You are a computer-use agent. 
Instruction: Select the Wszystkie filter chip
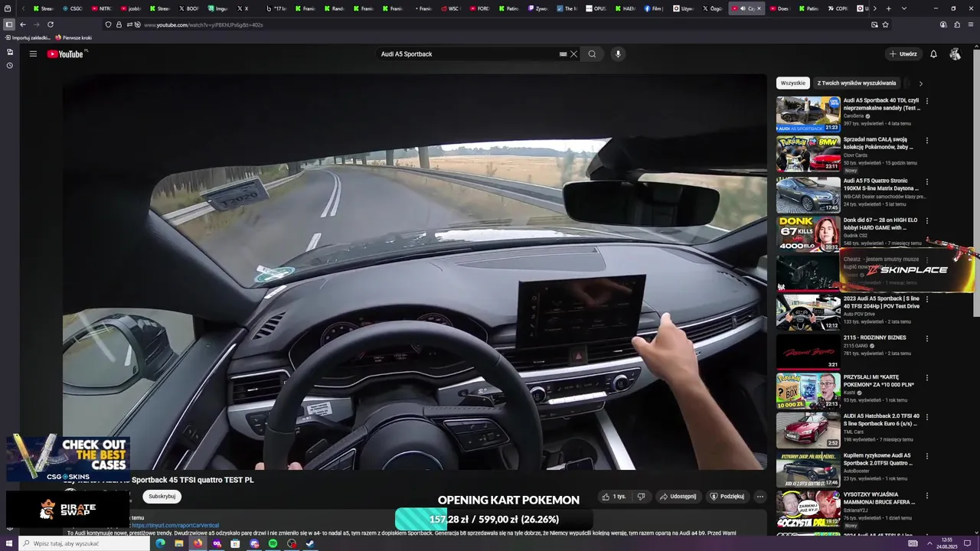click(793, 83)
